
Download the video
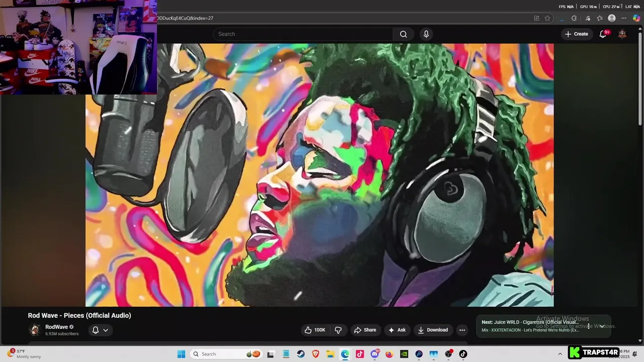[x=433, y=330]
